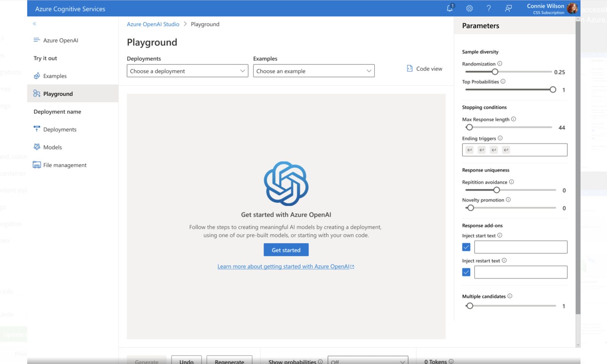Click the Inject start text field

click(521, 247)
